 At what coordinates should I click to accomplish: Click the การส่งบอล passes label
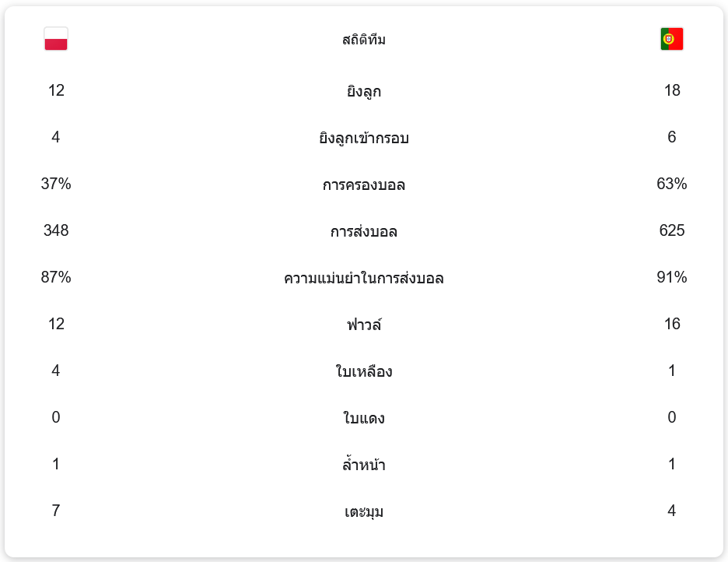tap(364, 232)
